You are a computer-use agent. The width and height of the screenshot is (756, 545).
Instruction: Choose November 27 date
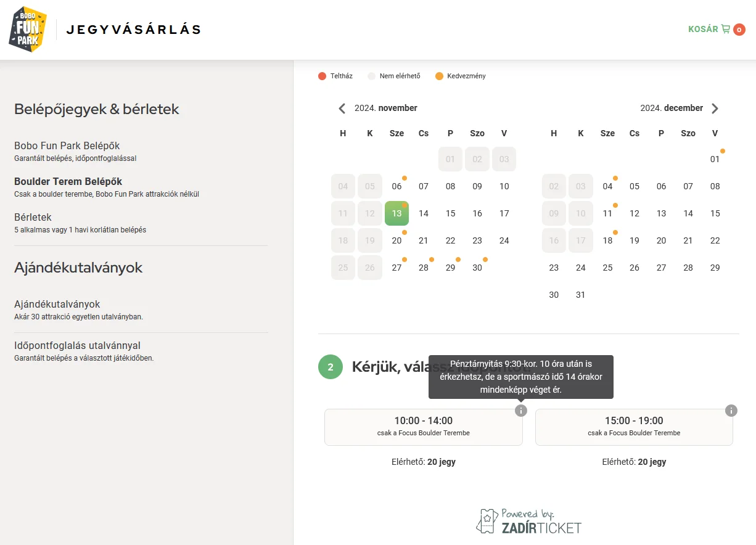coord(396,268)
